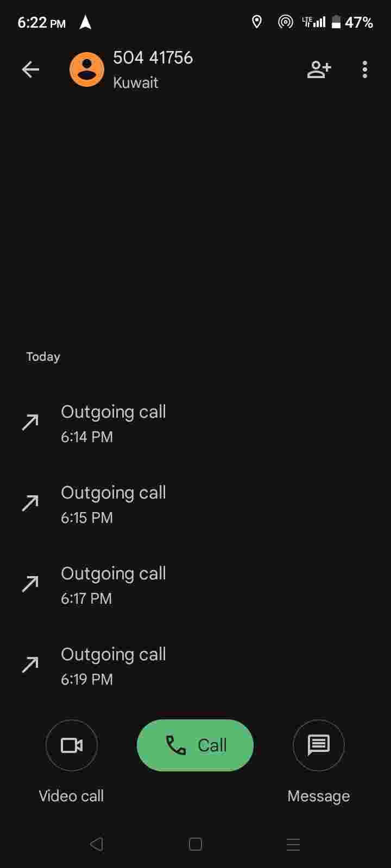Start a video call

click(72, 745)
